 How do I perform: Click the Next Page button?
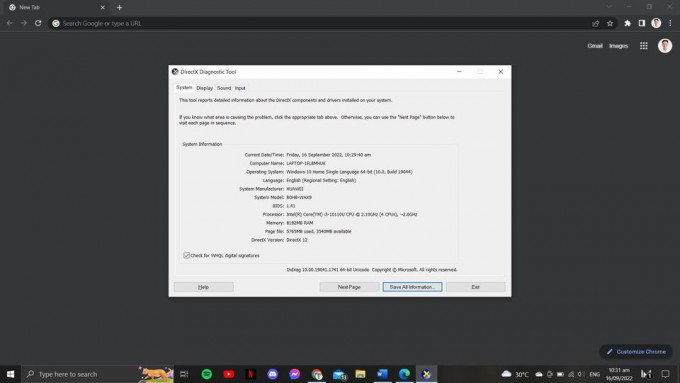(x=349, y=287)
